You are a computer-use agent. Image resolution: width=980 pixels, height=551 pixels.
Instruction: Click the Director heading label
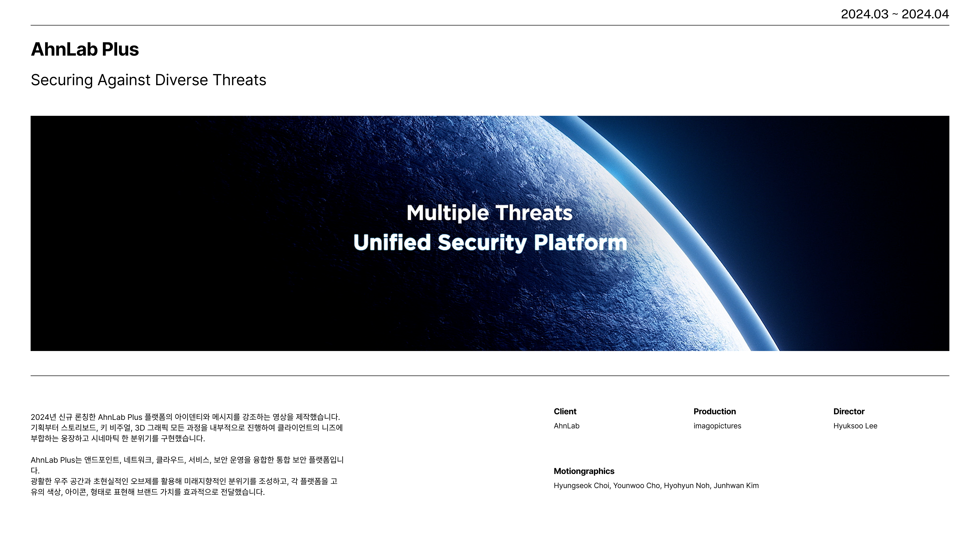849,411
